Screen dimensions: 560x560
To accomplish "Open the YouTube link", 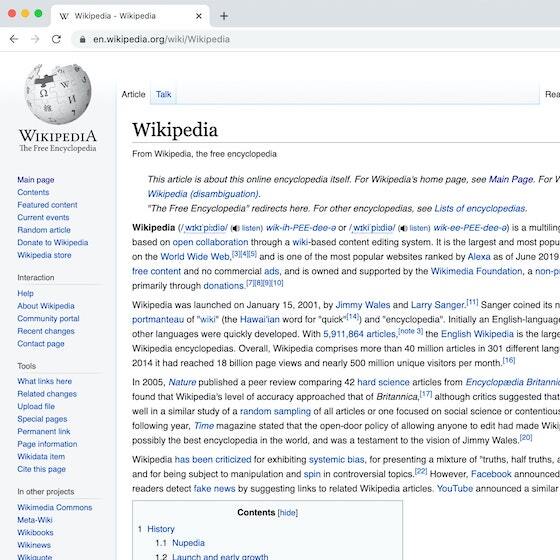I will point(455,489).
